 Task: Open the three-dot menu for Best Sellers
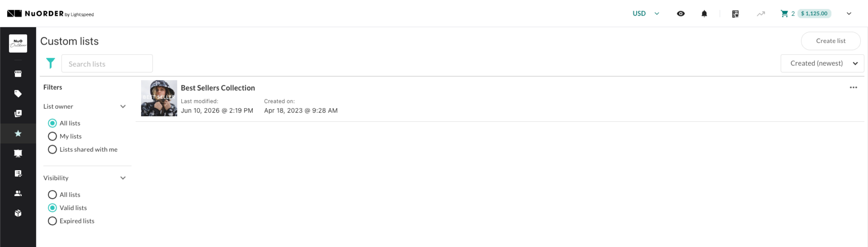click(853, 87)
